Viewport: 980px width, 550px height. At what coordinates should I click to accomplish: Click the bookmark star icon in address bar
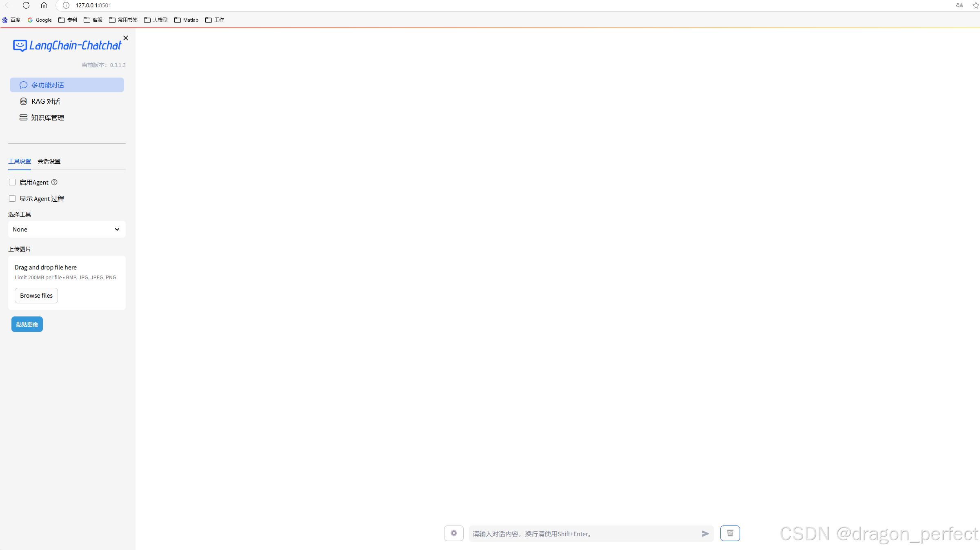[x=975, y=5]
